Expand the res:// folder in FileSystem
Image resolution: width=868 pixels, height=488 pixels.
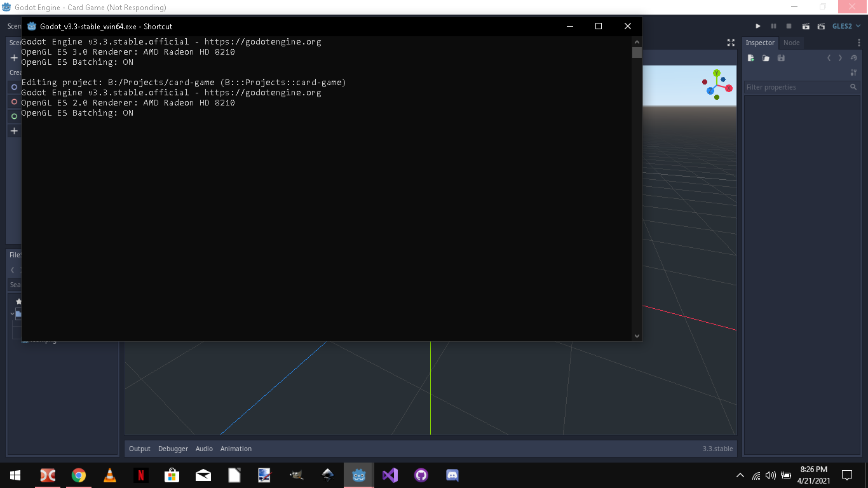pos(11,313)
